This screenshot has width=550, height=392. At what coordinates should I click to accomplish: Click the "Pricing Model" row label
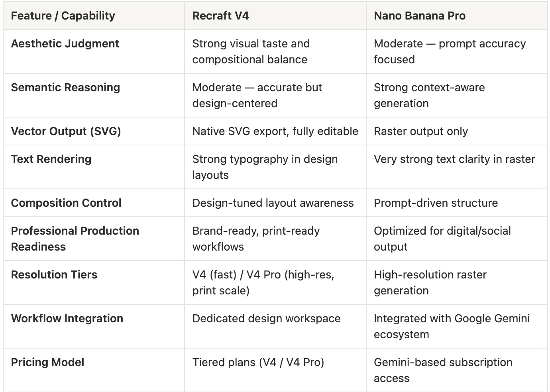[47, 363]
